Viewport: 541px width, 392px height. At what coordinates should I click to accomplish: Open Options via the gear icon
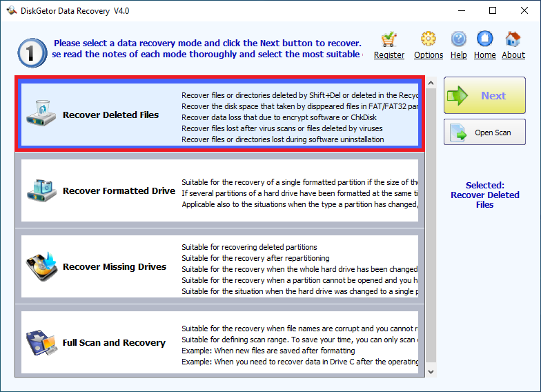tap(429, 39)
